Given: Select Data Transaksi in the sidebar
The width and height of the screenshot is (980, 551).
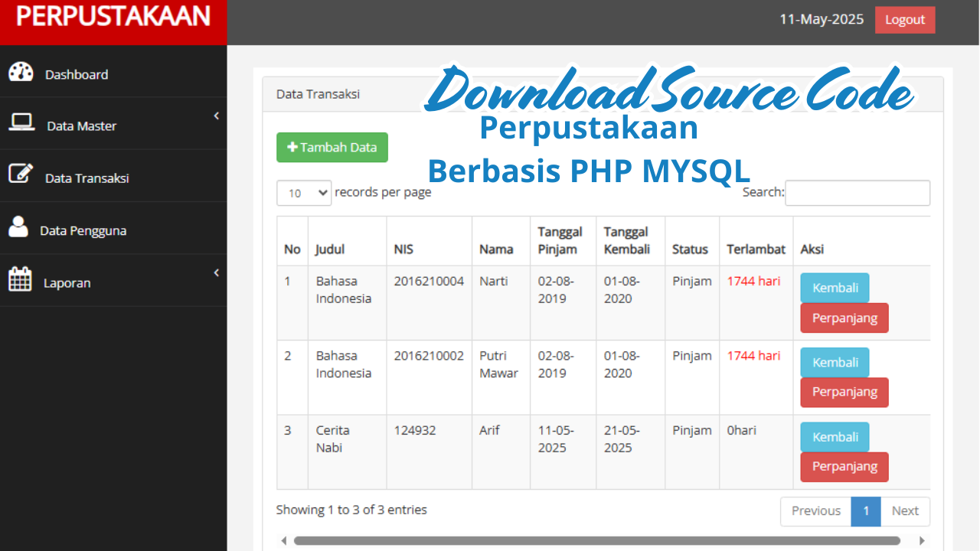Looking at the screenshot, I should [x=87, y=178].
